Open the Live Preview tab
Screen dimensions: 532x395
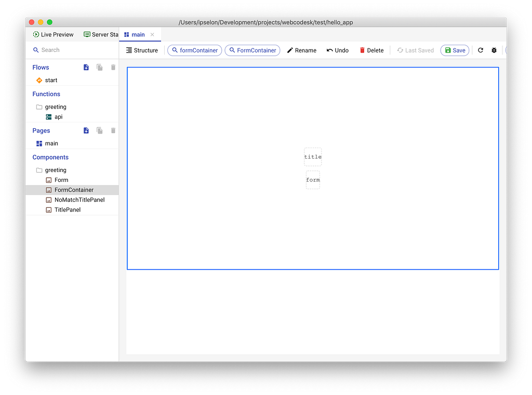pos(53,35)
